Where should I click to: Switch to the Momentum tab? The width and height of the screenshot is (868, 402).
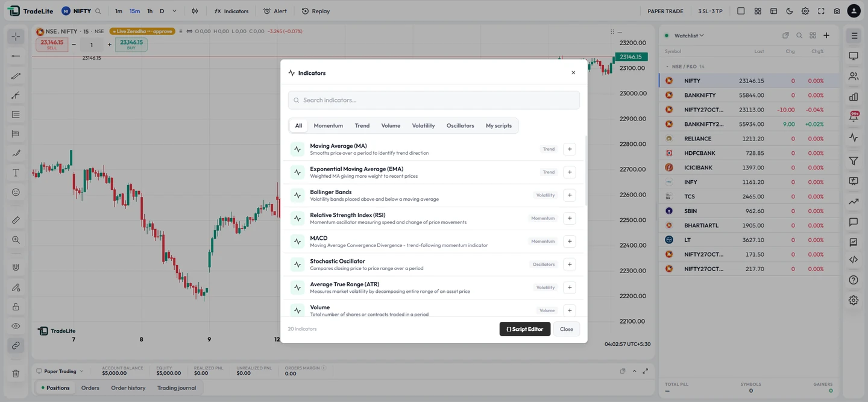click(328, 125)
